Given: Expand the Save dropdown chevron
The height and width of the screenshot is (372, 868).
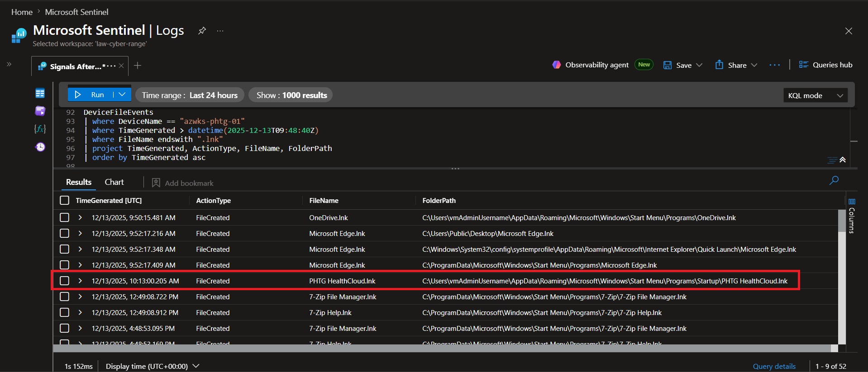Looking at the screenshot, I should [x=699, y=65].
